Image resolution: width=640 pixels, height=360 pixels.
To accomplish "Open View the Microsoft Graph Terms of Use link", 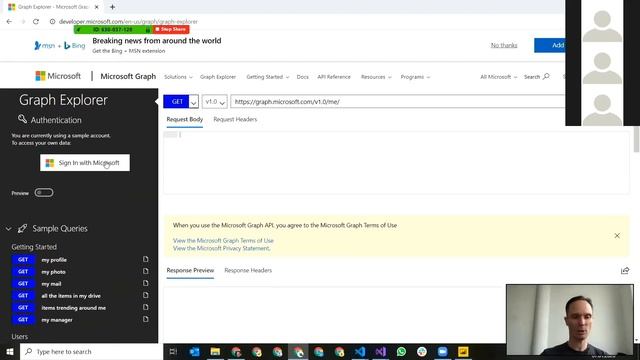I will coord(223,240).
